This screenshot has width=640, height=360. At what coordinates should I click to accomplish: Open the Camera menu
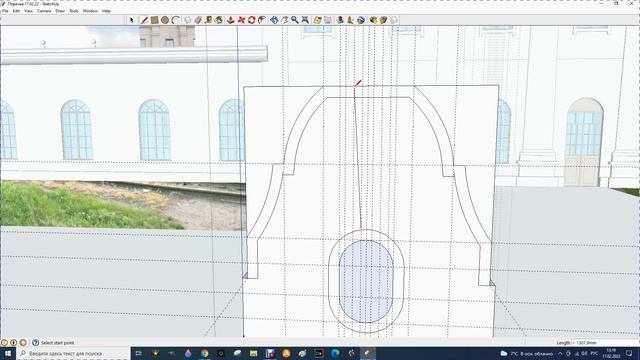[44, 11]
